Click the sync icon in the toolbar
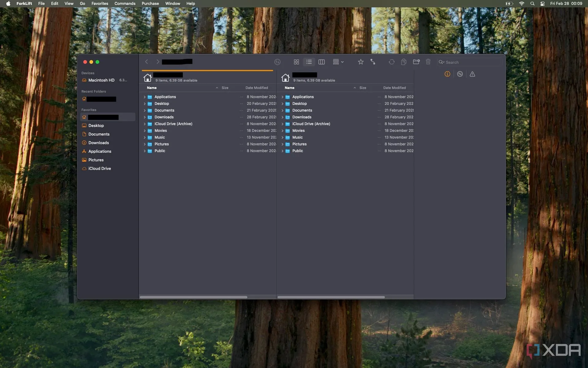 click(x=391, y=62)
